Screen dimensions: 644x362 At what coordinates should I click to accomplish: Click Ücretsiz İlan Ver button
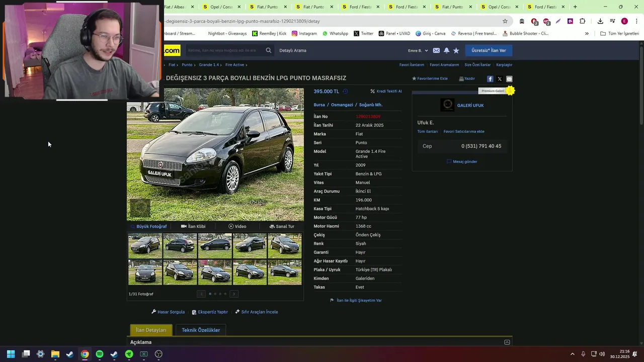489,50
